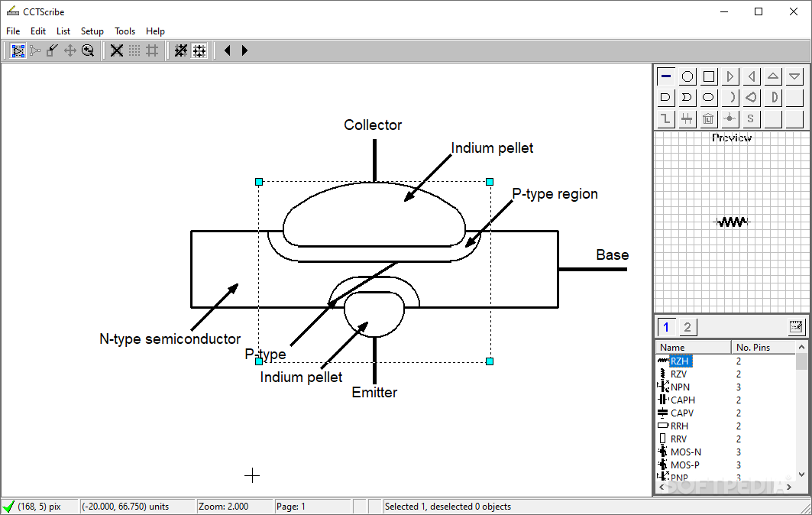Activate the zoom magnifier tool
The height and width of the screenshot is (515, 812).
click(x=88, y=50)
